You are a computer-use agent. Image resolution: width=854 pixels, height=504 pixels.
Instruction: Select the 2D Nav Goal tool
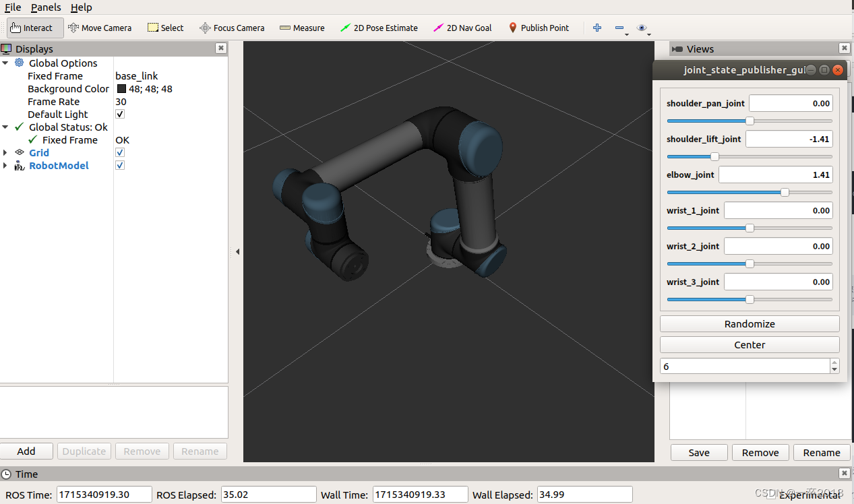click(462, 28)
